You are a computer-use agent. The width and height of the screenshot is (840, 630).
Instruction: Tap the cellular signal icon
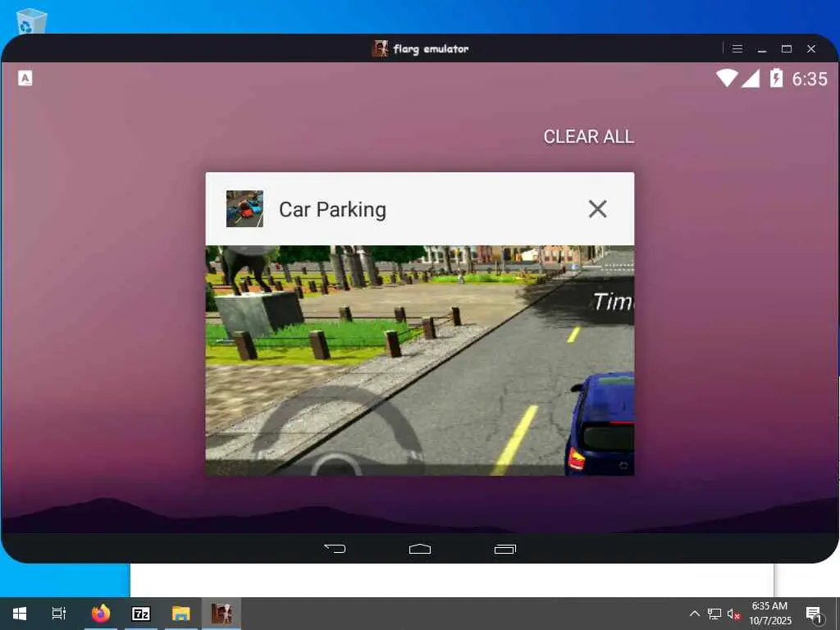pyautogui.click(x=751, y=78)
